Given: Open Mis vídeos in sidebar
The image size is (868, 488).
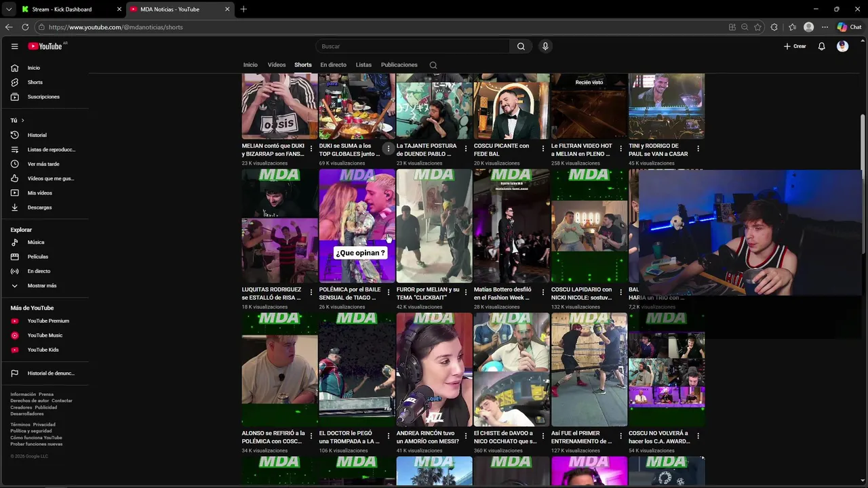Looking at the screenshot, I should tap(44, 192).
